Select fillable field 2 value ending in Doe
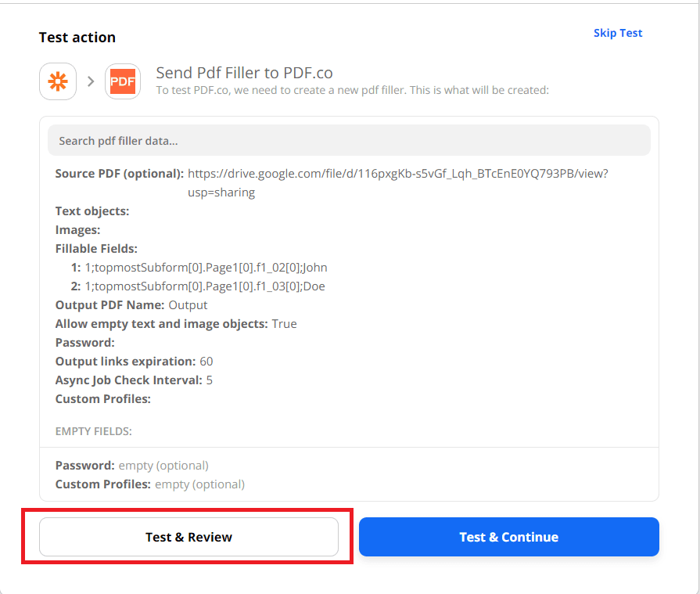The width and height of the screenshot is (700, 594). [x=205, y=286]
